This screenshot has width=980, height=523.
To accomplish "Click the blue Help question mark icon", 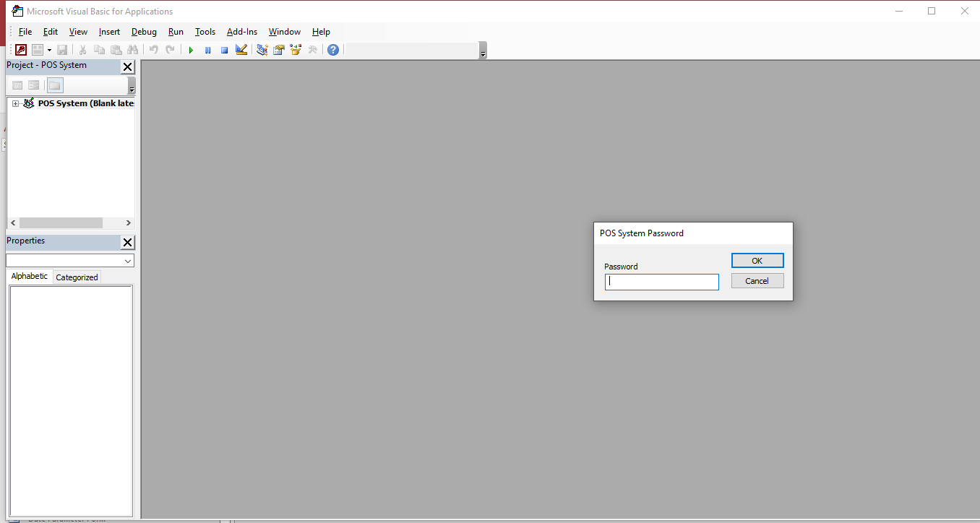I will (x=332, y=50).
